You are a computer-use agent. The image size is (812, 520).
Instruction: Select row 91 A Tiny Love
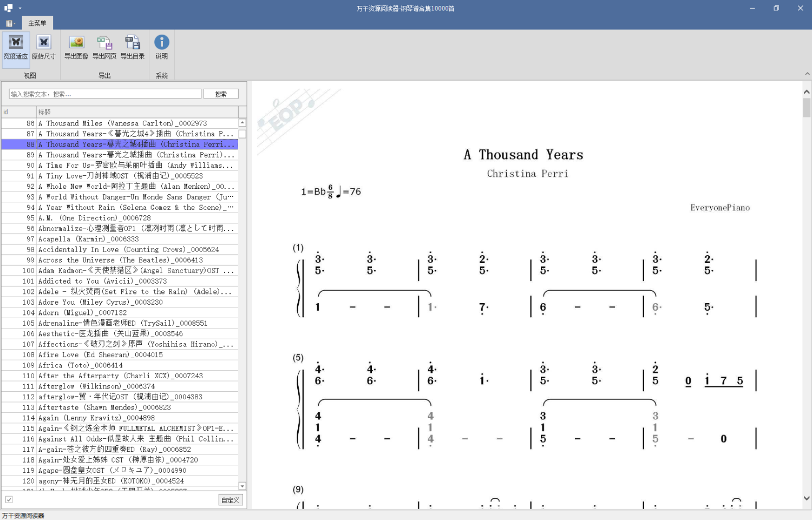tap(120, 176)
